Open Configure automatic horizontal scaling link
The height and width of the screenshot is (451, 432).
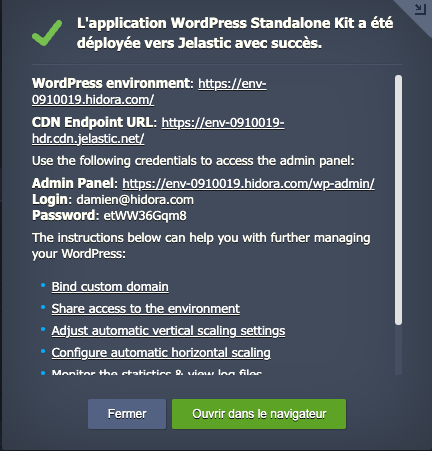pyautogui.click(x=161, y=353)
